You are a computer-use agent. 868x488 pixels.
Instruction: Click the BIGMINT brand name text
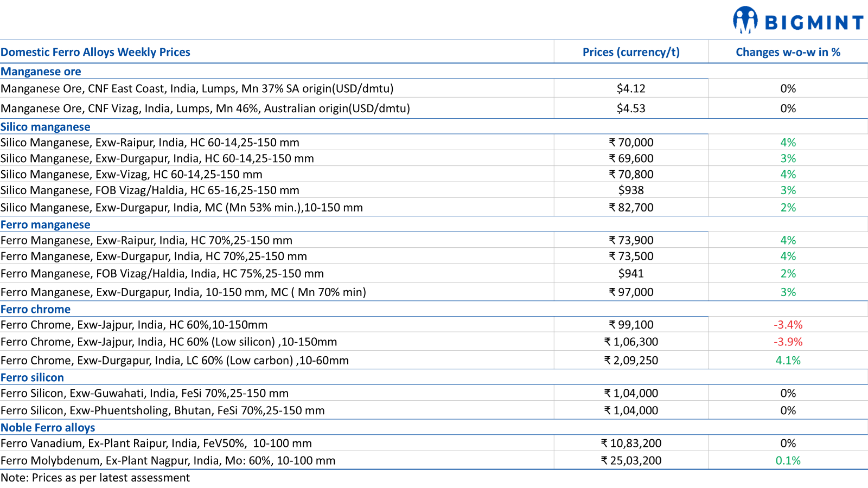coord(813,23)
